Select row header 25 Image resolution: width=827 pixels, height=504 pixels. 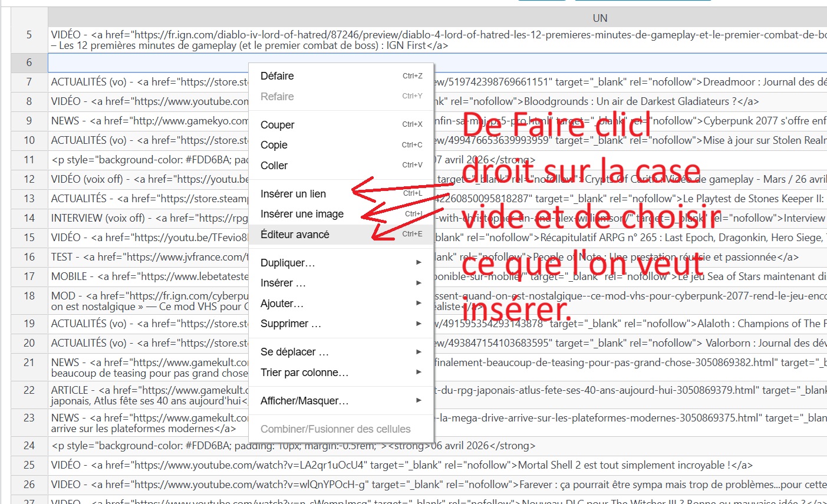pyautogui.click(x=29, y=465)
